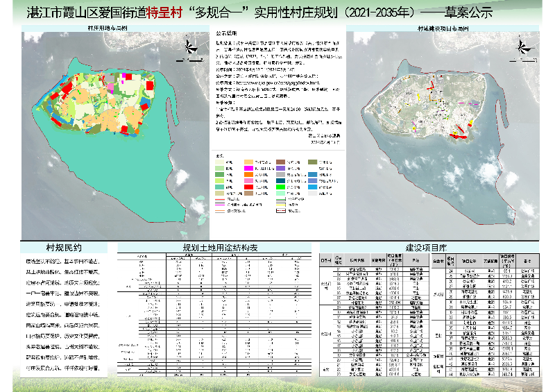
Task: Click the north arrow on the land-use map
Action: click(189, 46)
